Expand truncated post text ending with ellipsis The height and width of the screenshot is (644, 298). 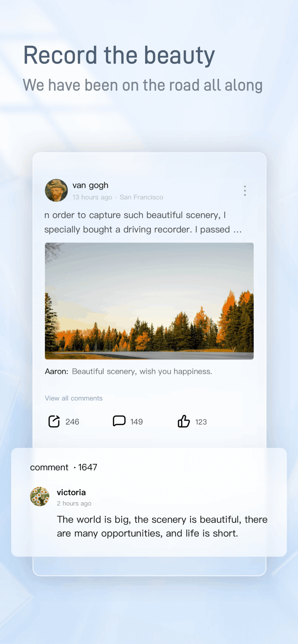(x=143, y=222)
